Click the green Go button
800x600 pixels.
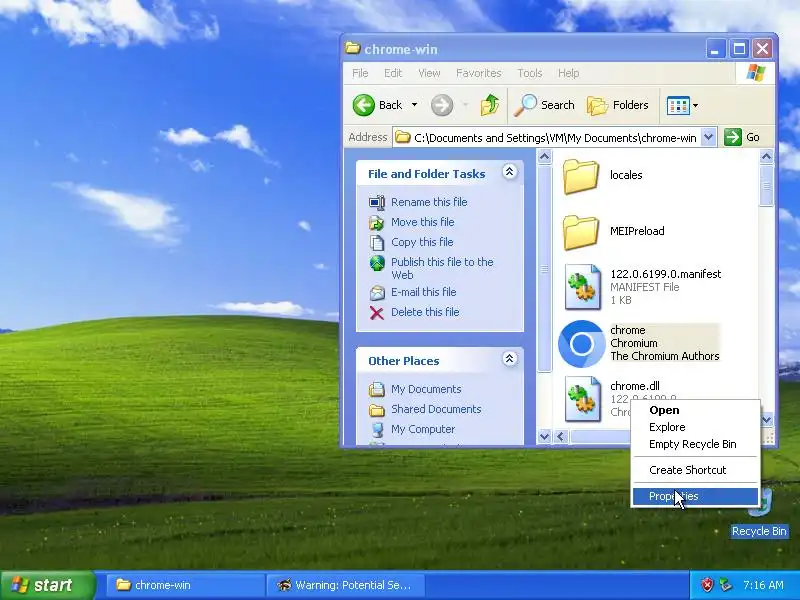click(742, 137)
